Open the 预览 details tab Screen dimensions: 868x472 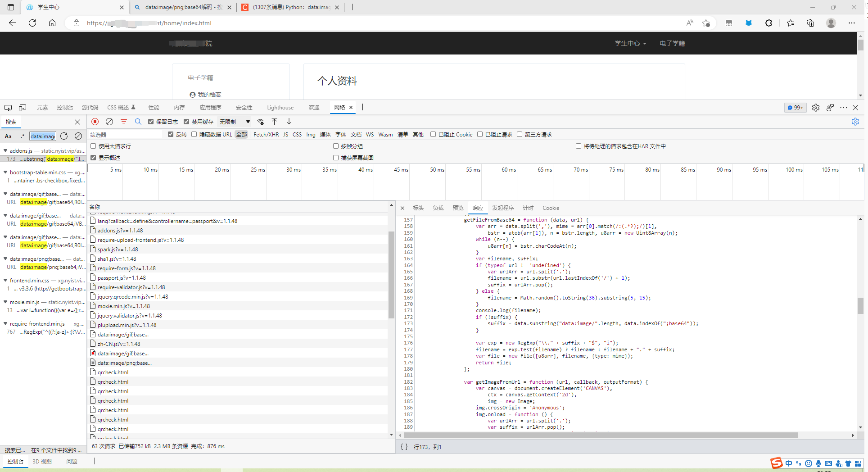[458, 208]
